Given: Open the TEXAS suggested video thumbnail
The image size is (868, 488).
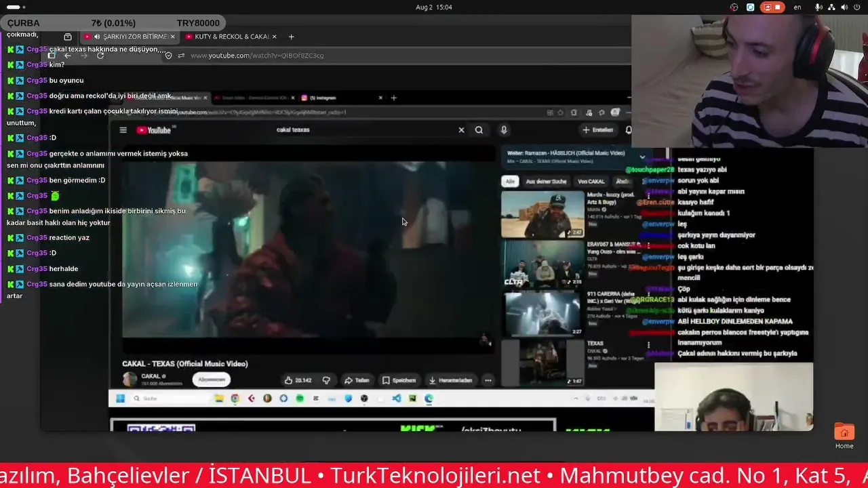Looking at the screenshot, I should click(542, 363).
